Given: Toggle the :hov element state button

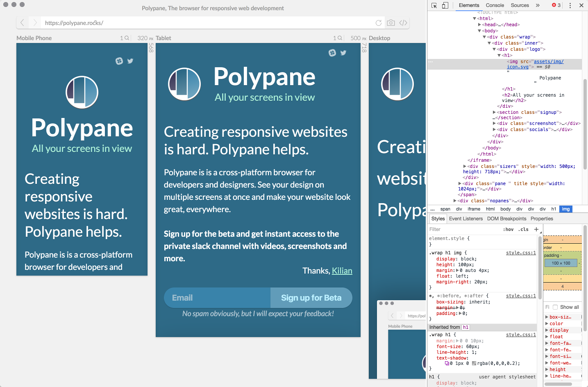Looking at the screenshot, I should pos(508,229).
